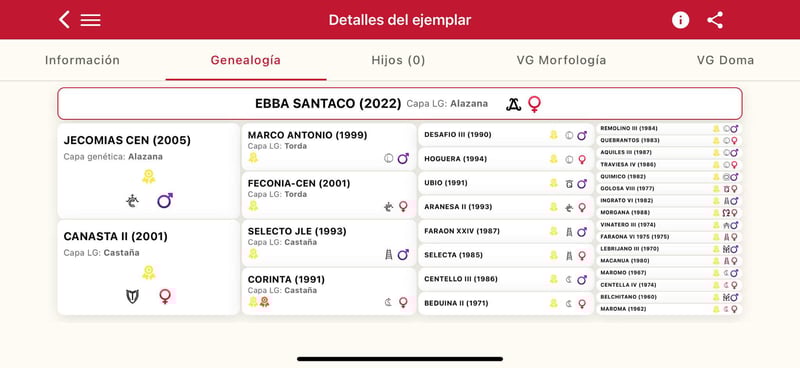Click the shield brand icon under CANASTA II
This screenshot has width=800, height=368.
pyautogui.click(x=133, y=297)
